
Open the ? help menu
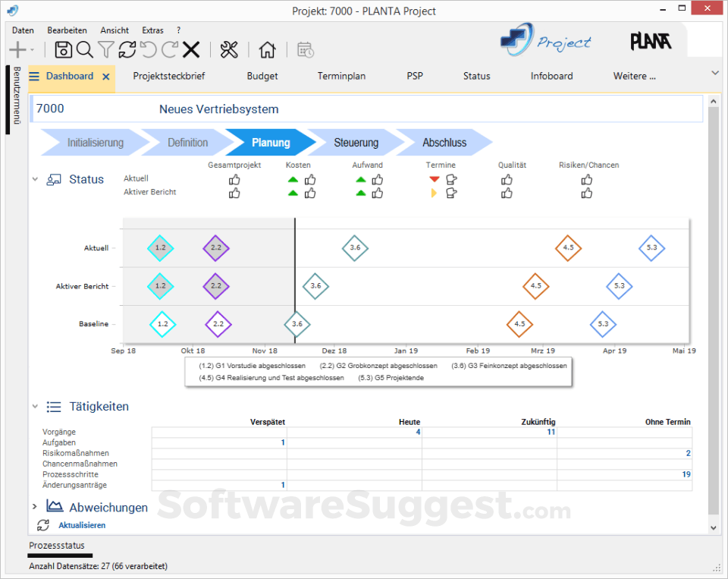click(x=179, y=30)
